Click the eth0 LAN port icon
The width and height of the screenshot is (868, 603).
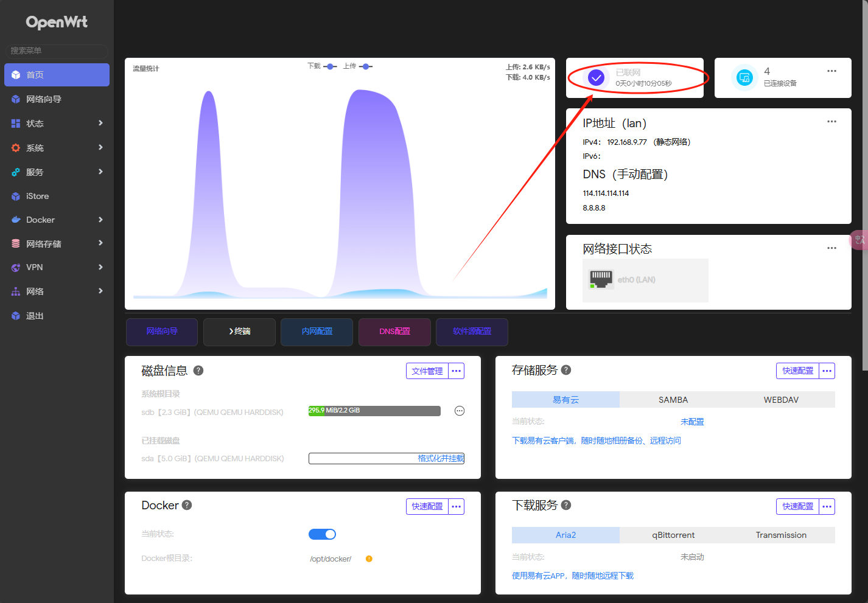click(601, 279)
